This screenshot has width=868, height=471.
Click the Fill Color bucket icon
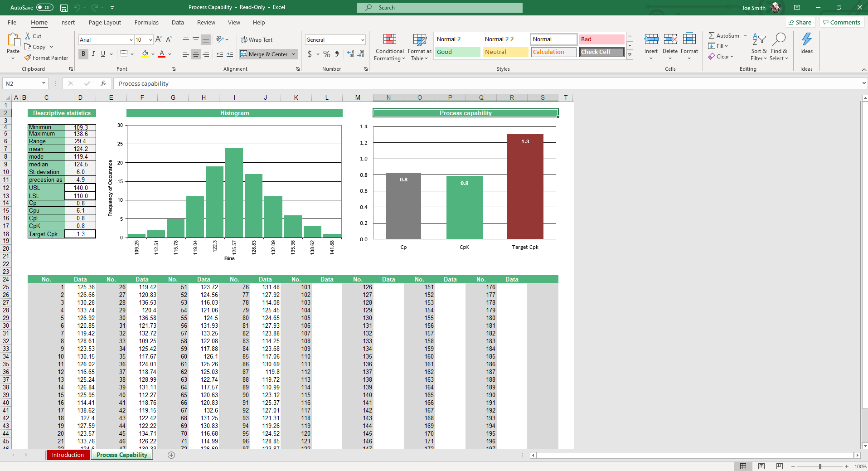pyautogui.click(x=145, y=54)
